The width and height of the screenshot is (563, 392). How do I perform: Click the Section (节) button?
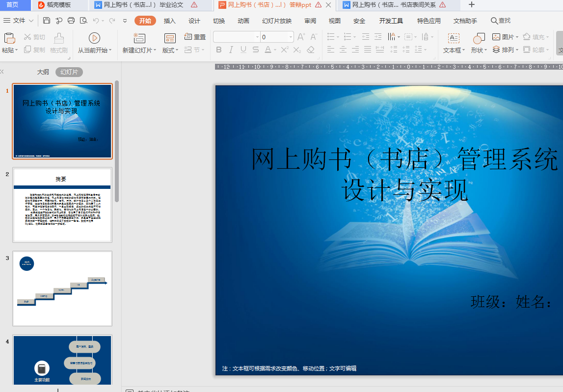tap(194, 50)
